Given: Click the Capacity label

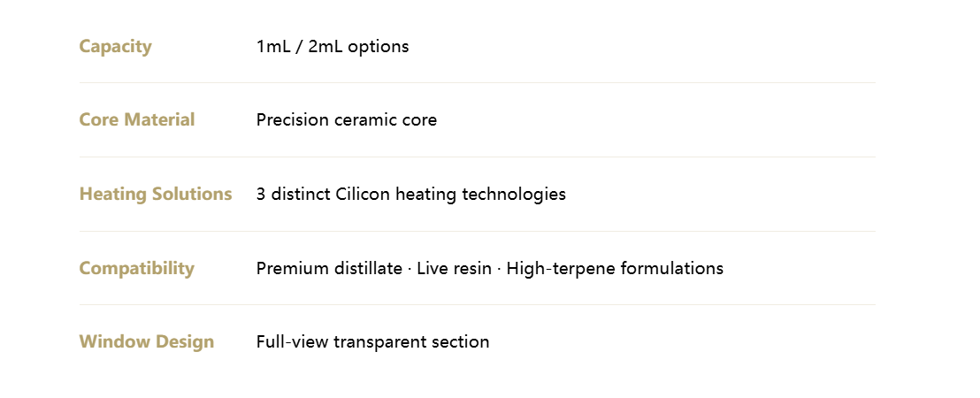Looking at the screenshot, I should coord(115,47).
